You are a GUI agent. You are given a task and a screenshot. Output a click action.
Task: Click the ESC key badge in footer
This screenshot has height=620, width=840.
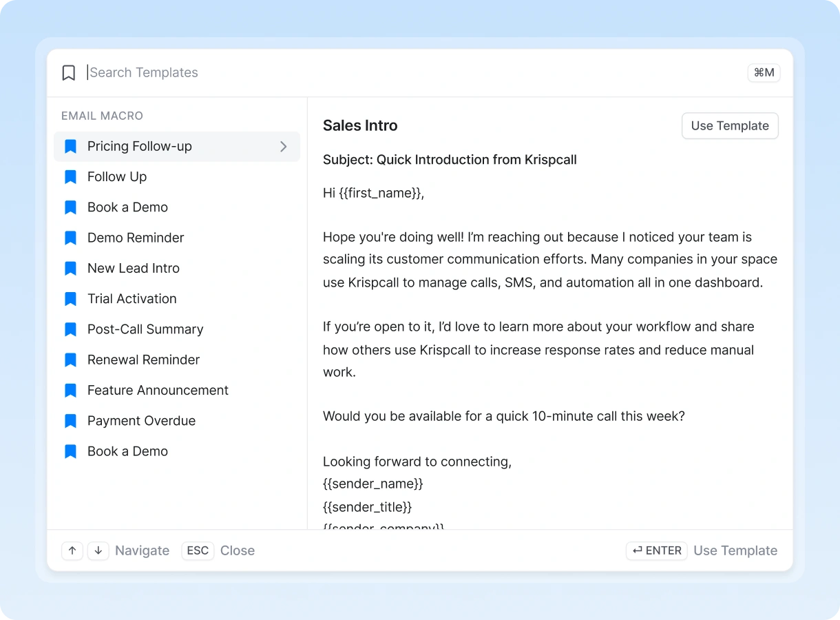point(198,550)
